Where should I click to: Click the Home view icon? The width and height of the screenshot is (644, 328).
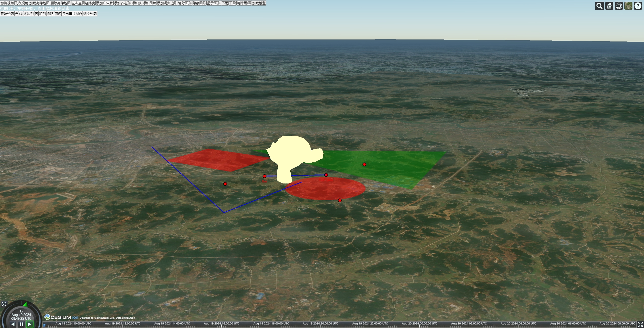tap(609, 6)
